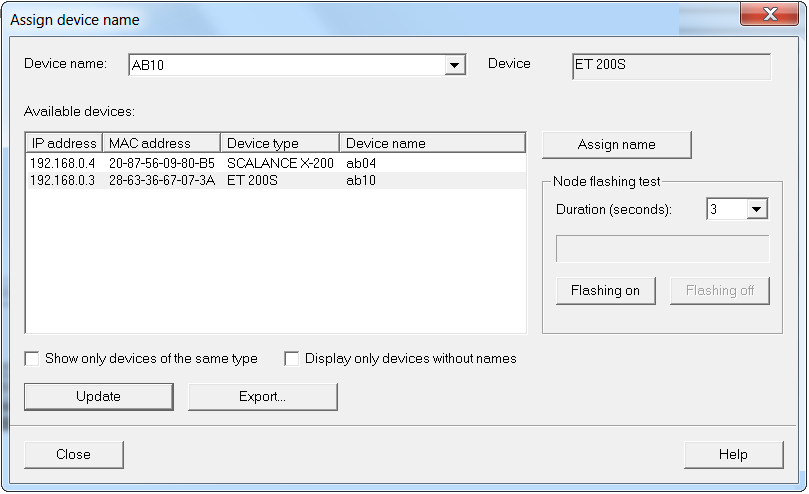
Task: Click the Close button
Action: pyautogui.click(x=74, y=454)
